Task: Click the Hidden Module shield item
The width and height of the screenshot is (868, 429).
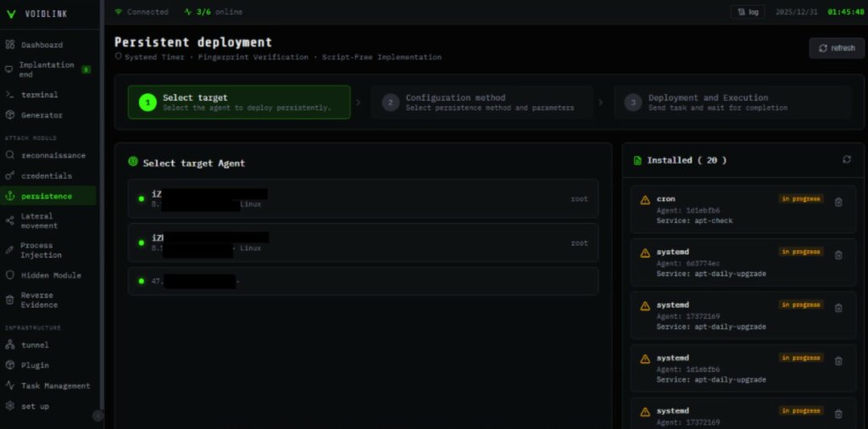Action: [51, 276]
